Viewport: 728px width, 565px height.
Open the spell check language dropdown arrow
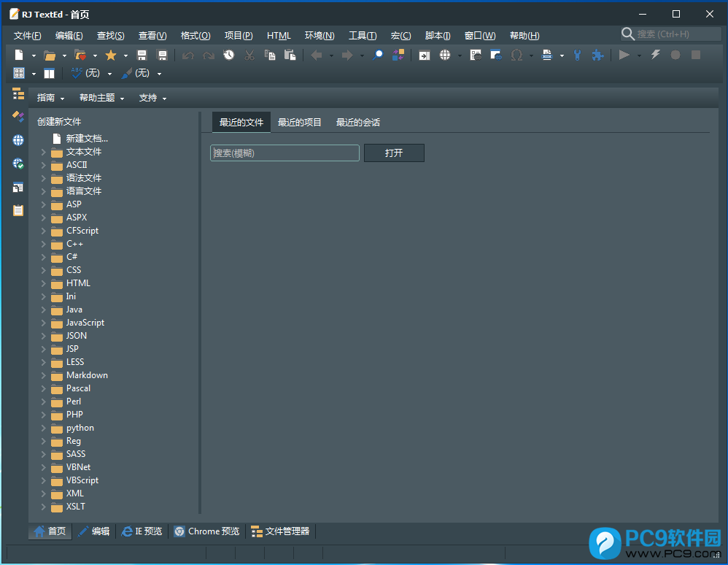[x=109, y=74]
